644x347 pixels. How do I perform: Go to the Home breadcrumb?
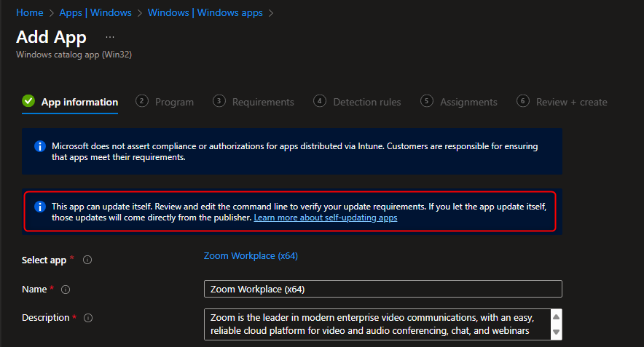pyautogui.click(x=30, y=12)
